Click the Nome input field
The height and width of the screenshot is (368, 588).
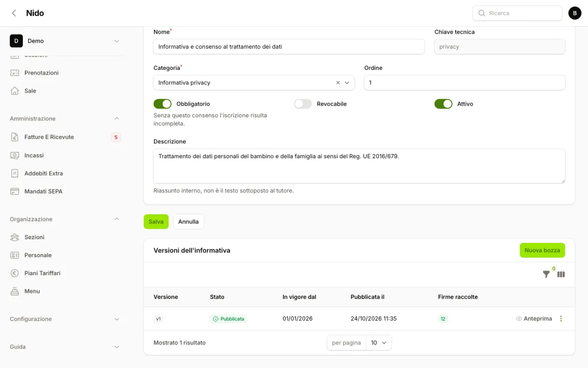tap(289, 46)
